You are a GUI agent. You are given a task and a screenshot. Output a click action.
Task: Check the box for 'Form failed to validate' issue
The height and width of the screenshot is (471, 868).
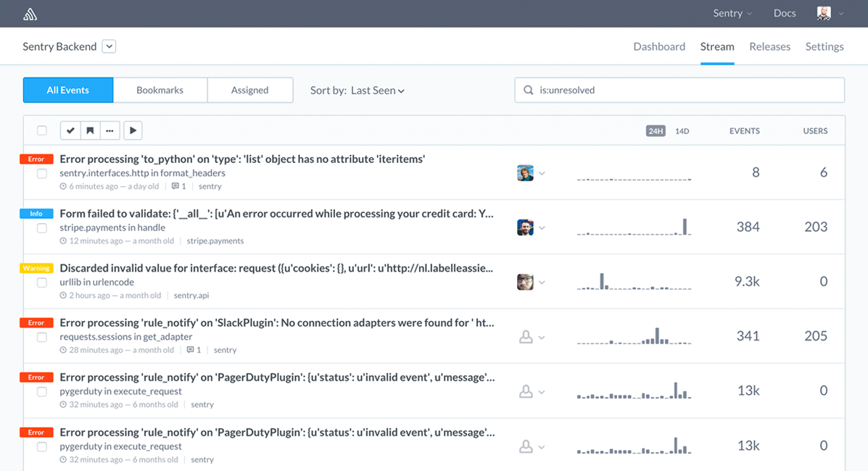[x=42, y=228]
